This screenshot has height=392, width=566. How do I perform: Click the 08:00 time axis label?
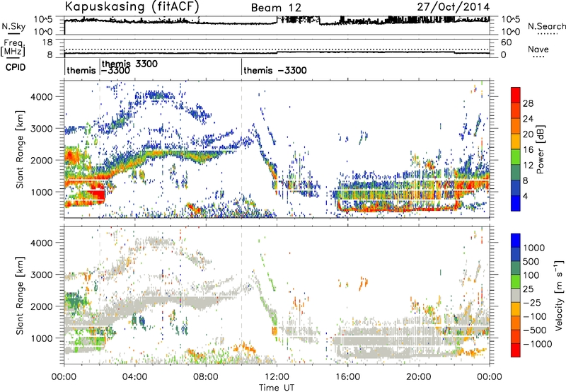click(205, 377)
